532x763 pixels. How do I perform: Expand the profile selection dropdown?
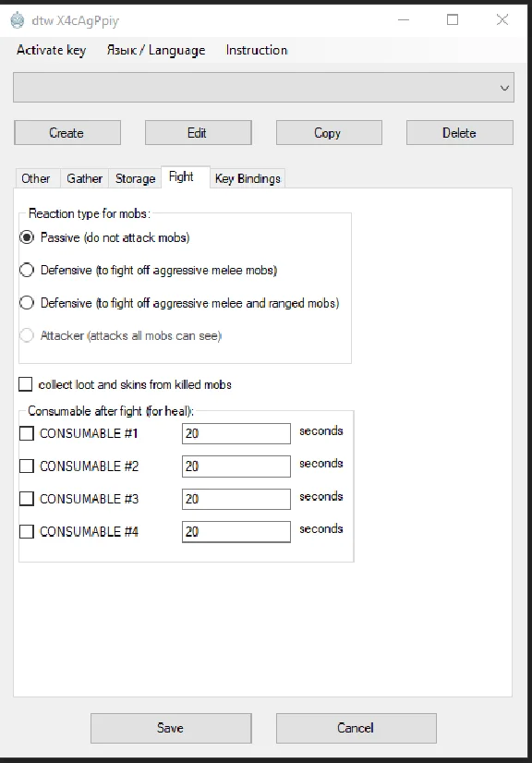pos(263,88)
